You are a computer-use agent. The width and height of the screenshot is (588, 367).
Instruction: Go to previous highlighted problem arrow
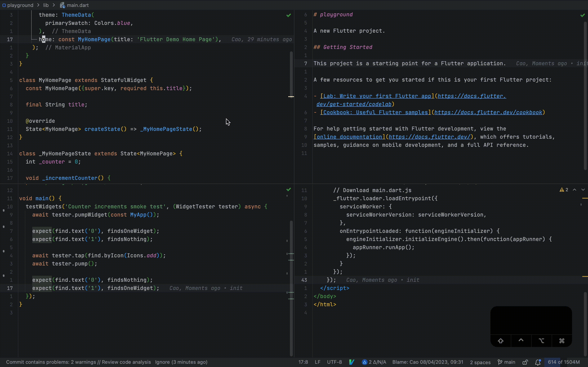[x=575, y=190]
